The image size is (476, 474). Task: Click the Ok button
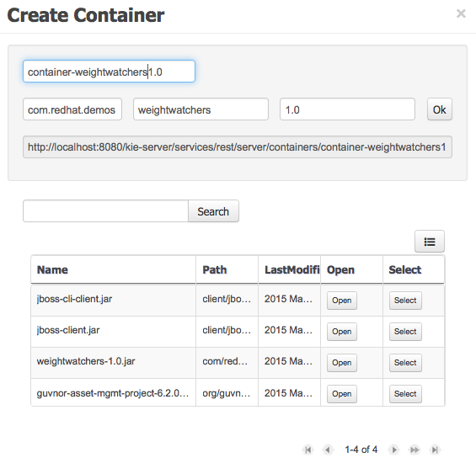pyautogui.click(x=439, y=109)
